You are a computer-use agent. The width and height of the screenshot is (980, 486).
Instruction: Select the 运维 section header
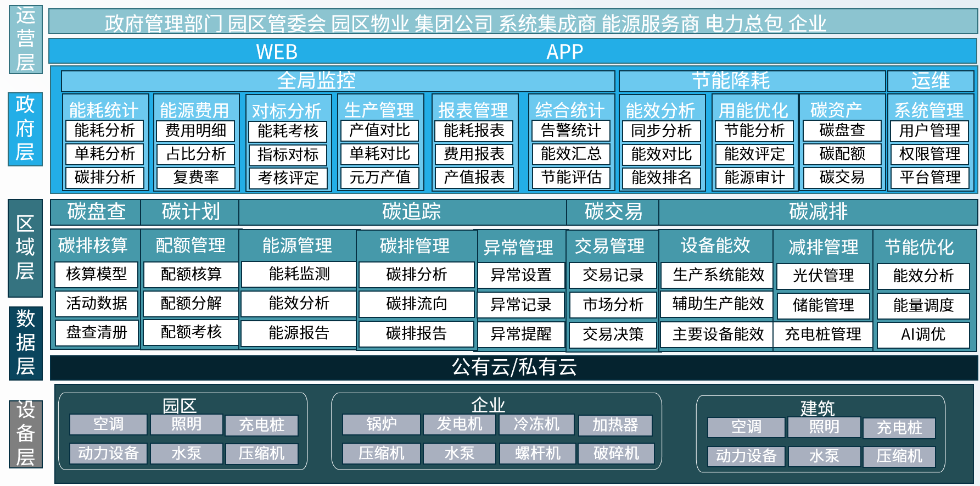(931, 81)
